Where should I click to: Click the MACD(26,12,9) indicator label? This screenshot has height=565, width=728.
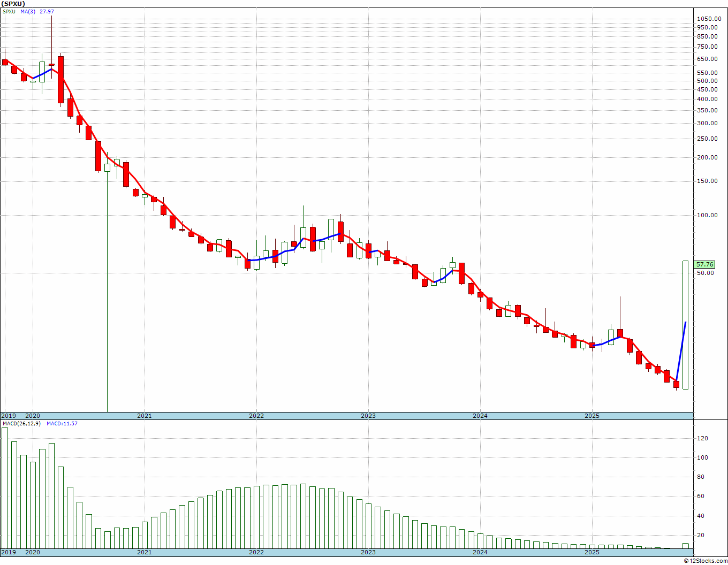[22, 424]
